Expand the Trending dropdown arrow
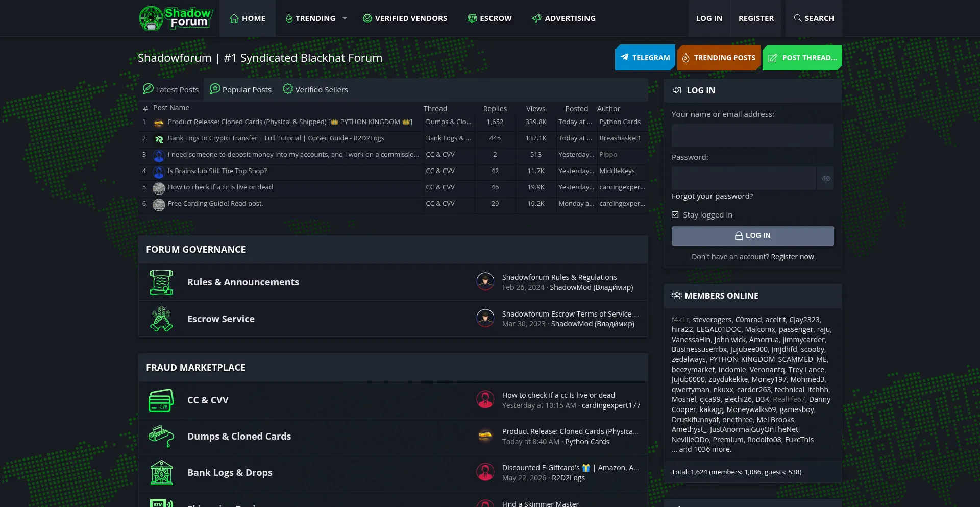Viewport: 980px width, 507px height. [345, 18]
